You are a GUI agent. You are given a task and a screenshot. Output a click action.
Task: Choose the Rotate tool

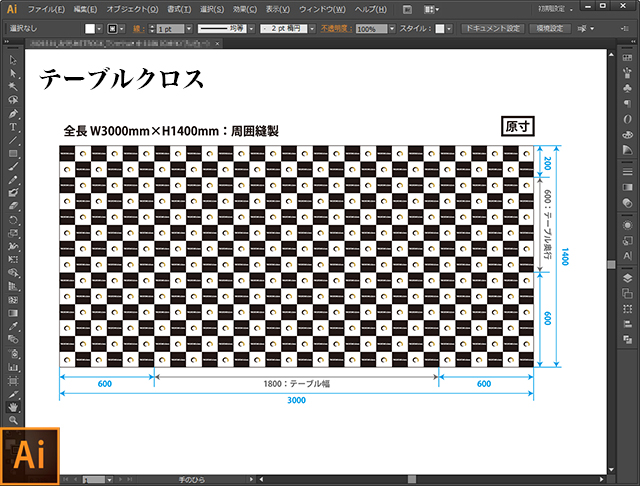click(13, 220)
